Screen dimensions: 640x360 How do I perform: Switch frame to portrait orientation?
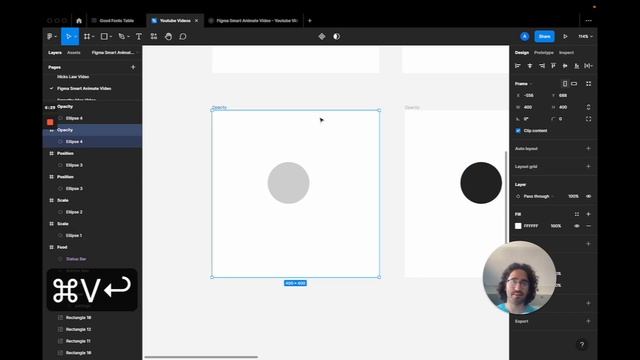click(x=565, y=84)
